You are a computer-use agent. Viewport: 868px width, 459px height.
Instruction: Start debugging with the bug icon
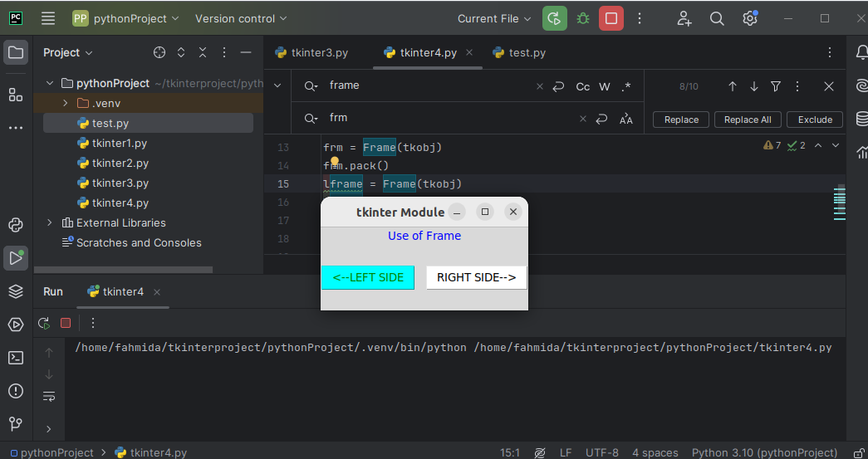click(x=583, y=18)
